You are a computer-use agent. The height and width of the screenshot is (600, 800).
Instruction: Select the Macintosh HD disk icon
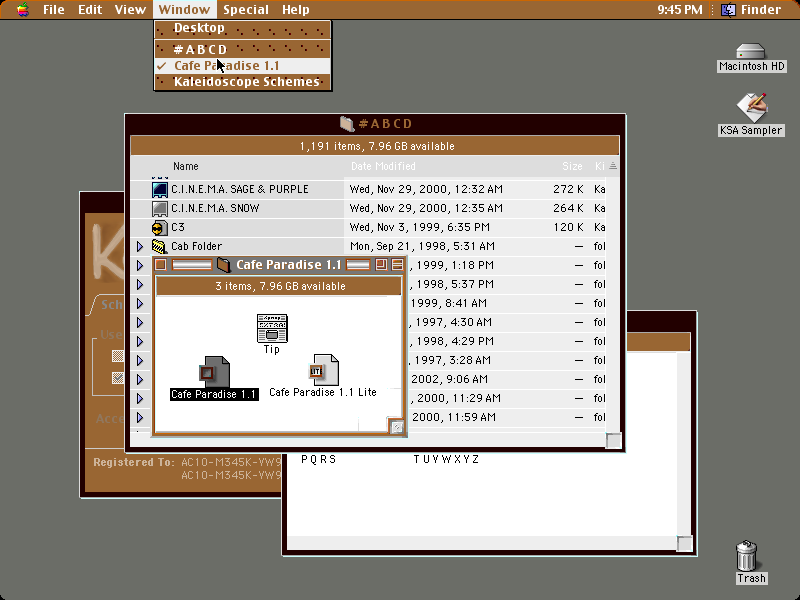tap(751, 52)
